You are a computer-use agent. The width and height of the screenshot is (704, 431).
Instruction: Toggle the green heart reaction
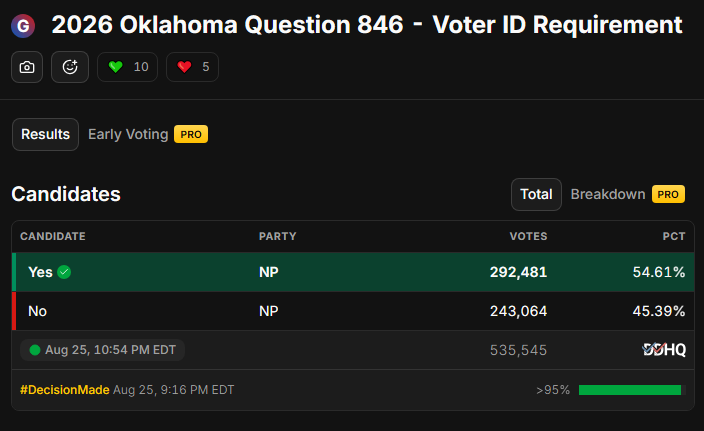[128, 67]
